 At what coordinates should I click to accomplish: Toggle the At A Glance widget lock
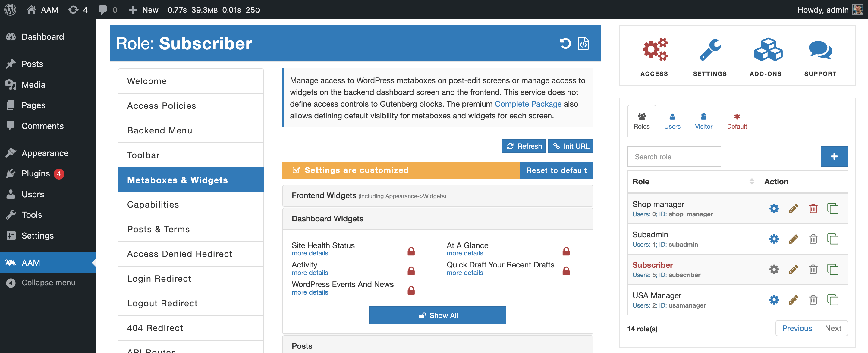[567, 249]
